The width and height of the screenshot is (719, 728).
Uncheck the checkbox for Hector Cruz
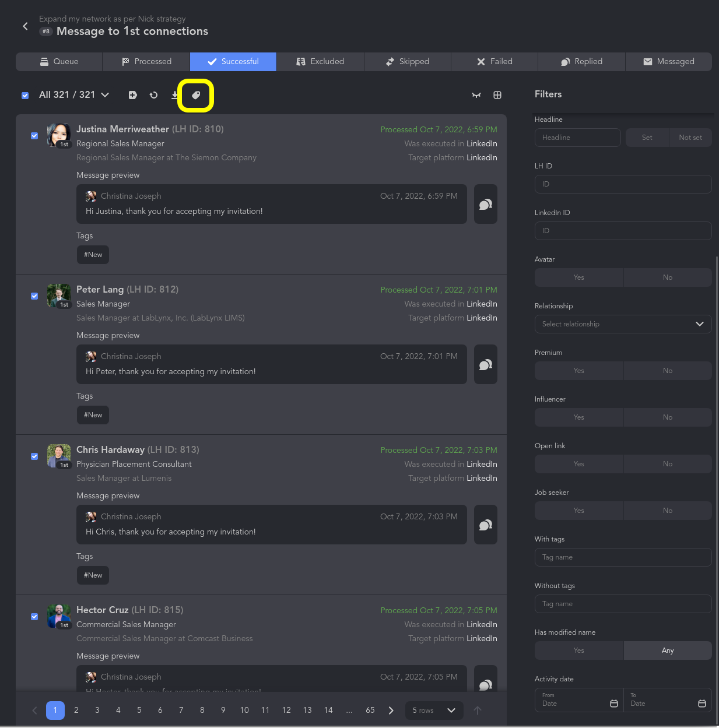34,617
